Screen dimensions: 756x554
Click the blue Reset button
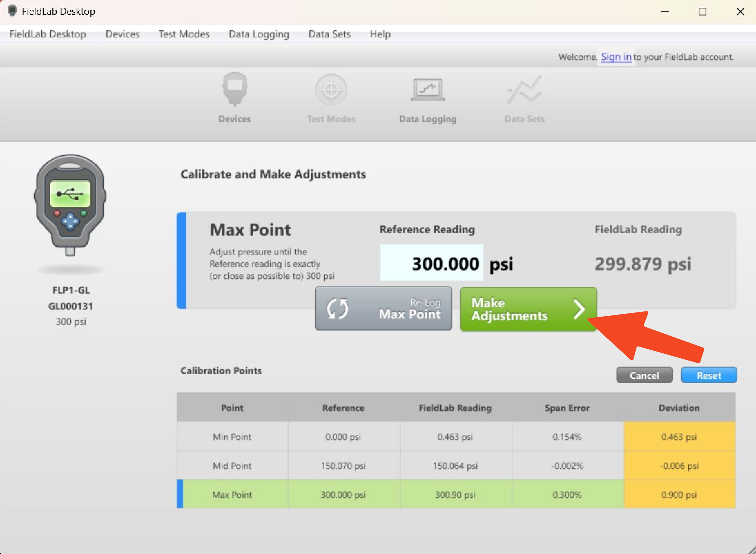(x=709, y=375)
